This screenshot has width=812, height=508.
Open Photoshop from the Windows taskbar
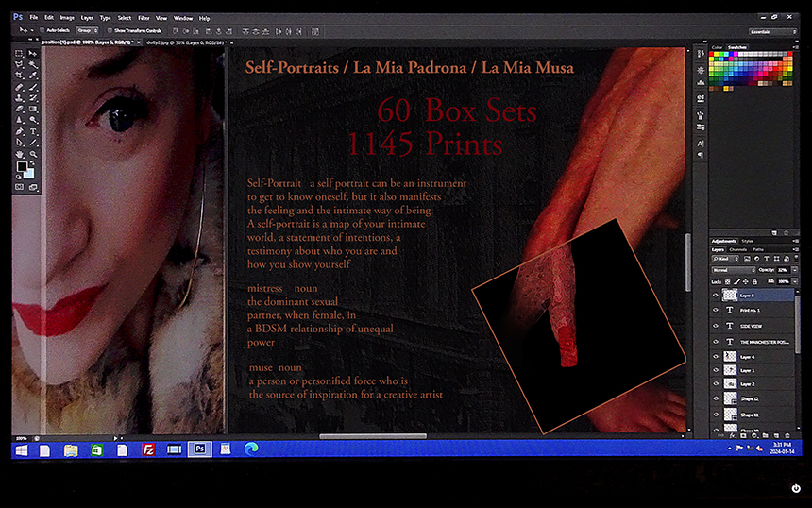pyautogui.click(x=199, y=450)
